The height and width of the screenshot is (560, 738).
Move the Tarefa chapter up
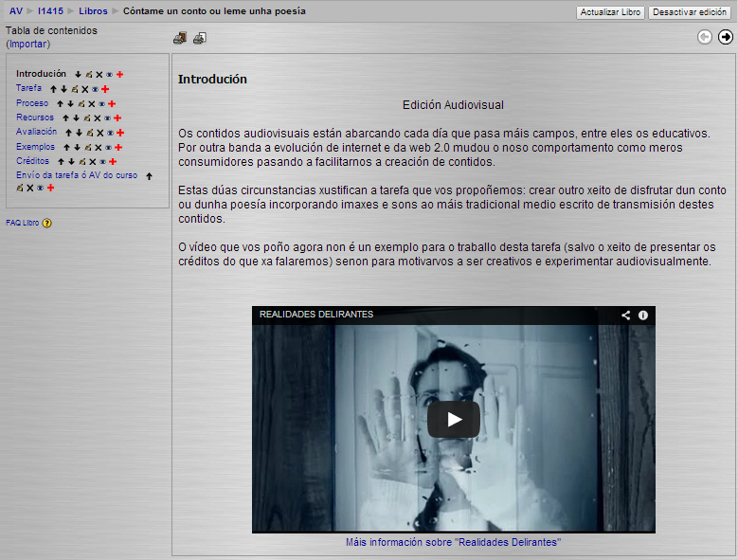click(53, 89)
